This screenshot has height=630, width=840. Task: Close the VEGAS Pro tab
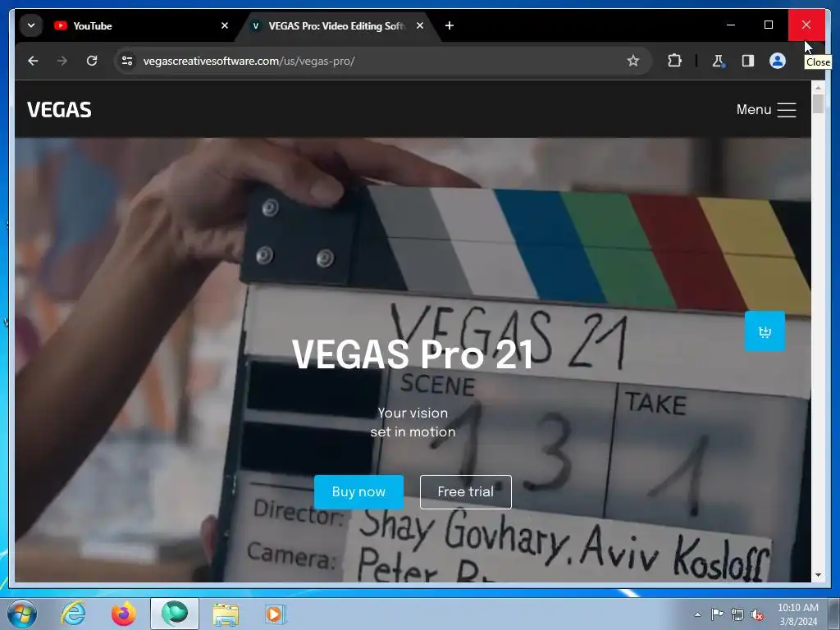420,25
